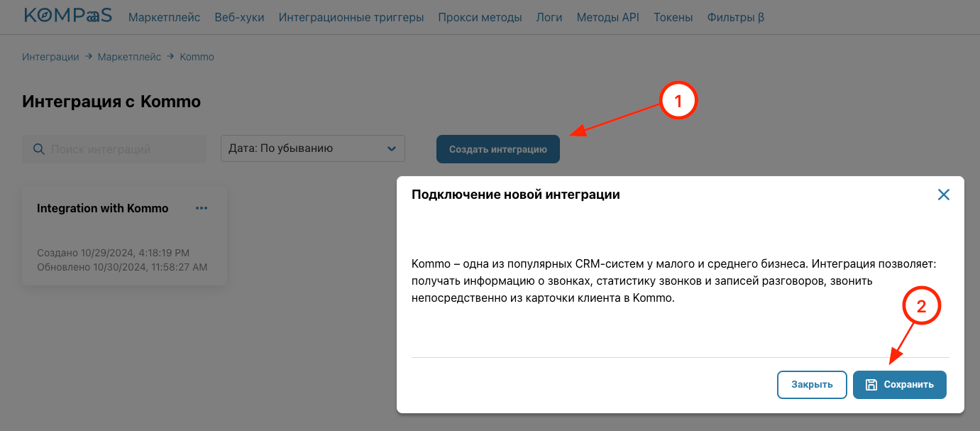Open the Веб-хуки menu item
The height and width of the screenshot is (431, 980).
point(239,17)
